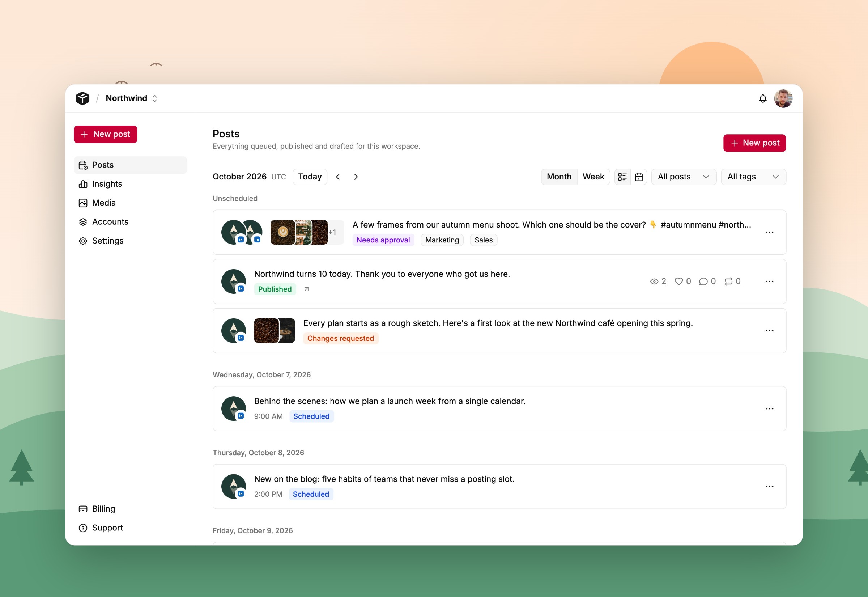Go to the previous month arrow
The height and width of the screenshot is (597, 868).
(x=337, y=177)
